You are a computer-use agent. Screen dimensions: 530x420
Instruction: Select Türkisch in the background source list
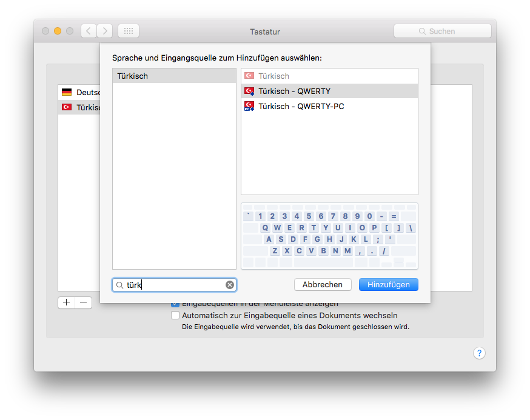[x=79, y=107]
